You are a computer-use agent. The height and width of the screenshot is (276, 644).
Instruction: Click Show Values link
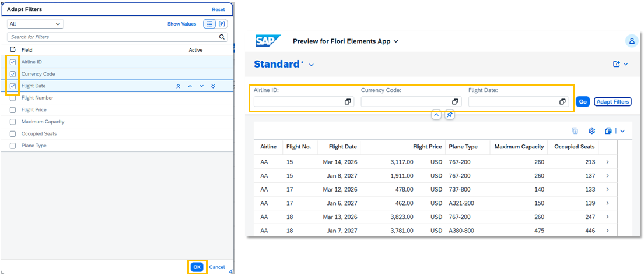tap(181, 24)
